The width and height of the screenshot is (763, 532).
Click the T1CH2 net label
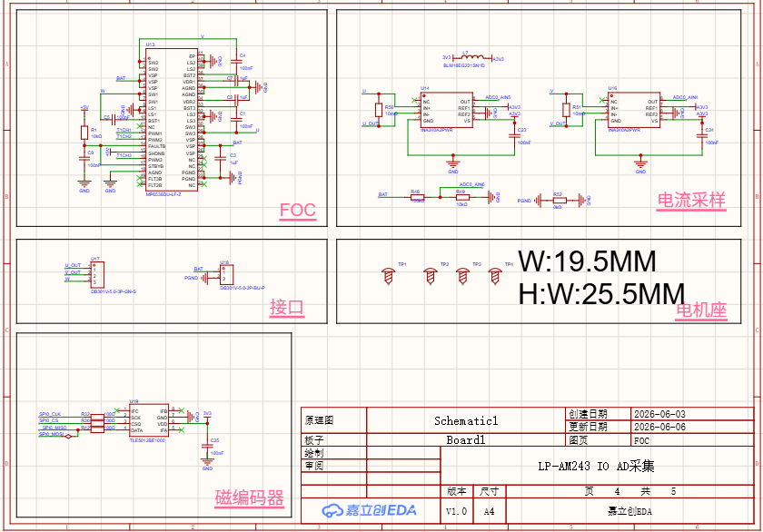[124, 137]
